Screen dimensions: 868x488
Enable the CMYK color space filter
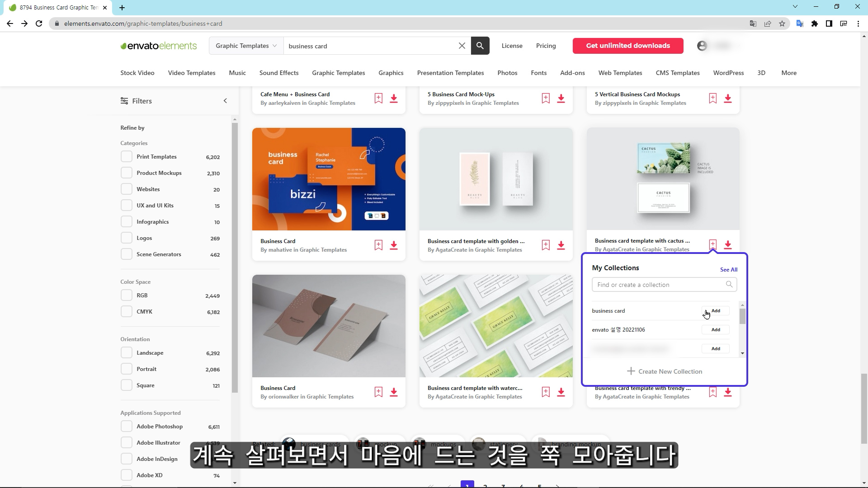click(126, 312)
